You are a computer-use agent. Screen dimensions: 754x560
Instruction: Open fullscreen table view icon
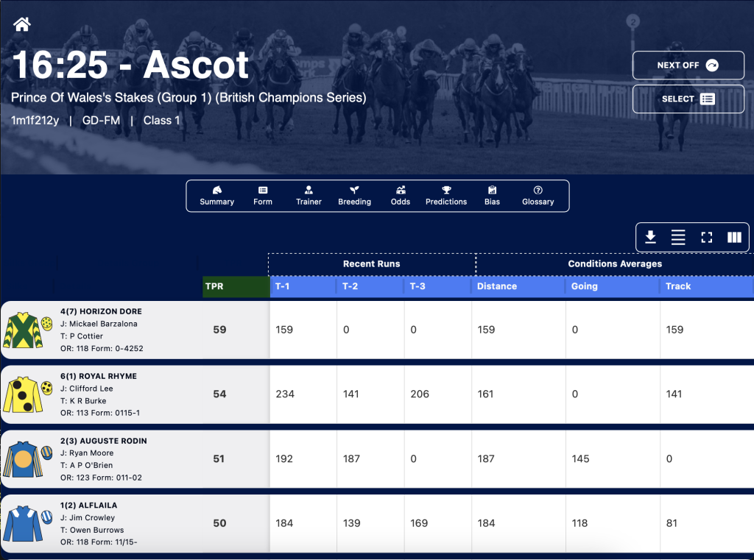point(706,237)
